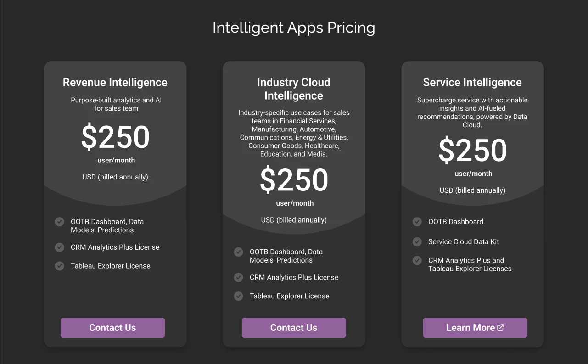Select the Revenue Intelligence plan card
The height and width of the screenshot is (364, 588).
(115, 204)
